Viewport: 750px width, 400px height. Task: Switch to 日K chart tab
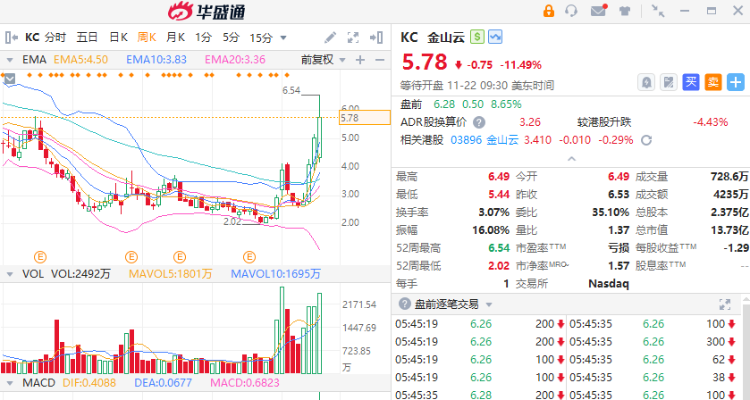click(x=118, y=37)
